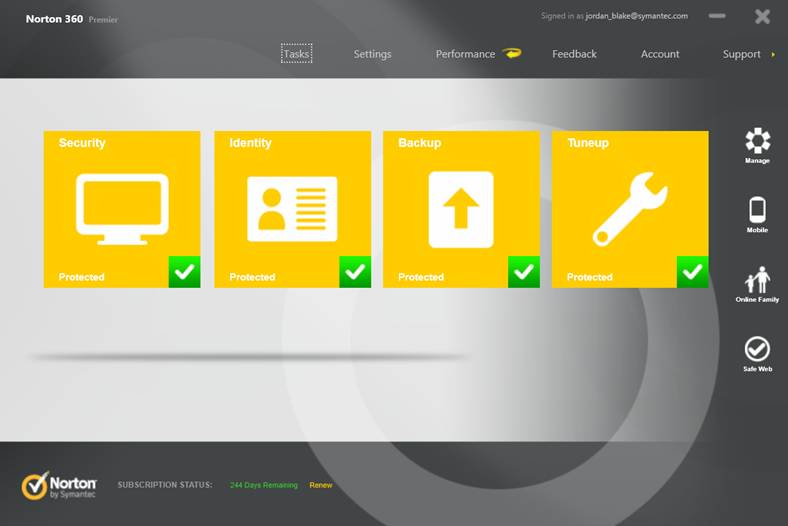Open the Manage gear icon

[x=757, y=140]
